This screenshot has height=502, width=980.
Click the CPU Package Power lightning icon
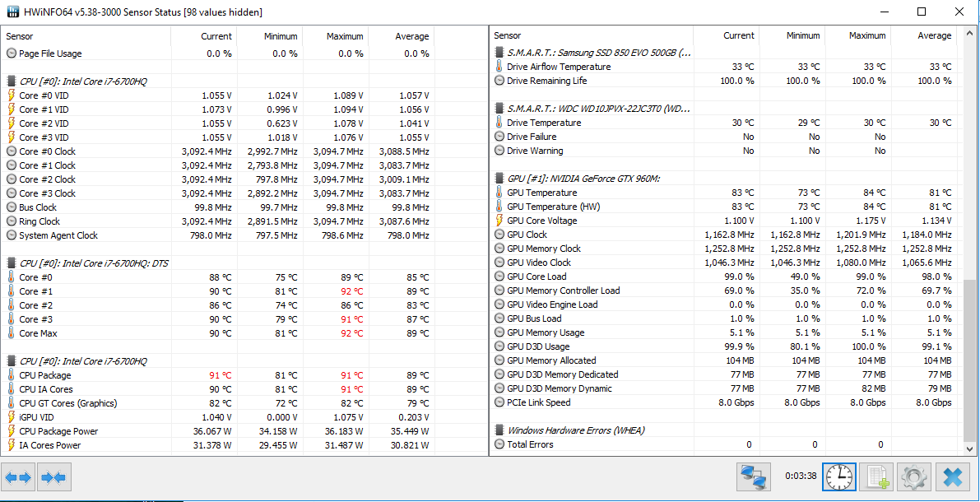12,430
